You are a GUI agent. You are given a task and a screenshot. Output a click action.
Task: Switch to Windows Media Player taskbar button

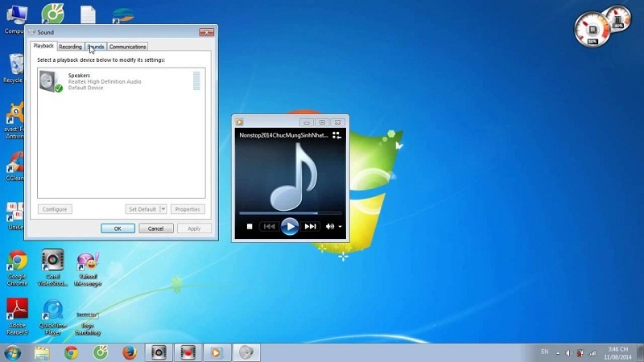tap(217, 353)
